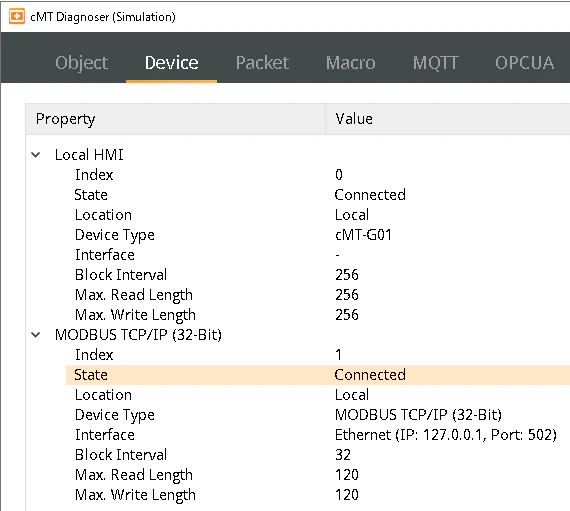Switch to the OPCUA tab
Viewport: 570px width, 511px height.
[x=525, y=63]
